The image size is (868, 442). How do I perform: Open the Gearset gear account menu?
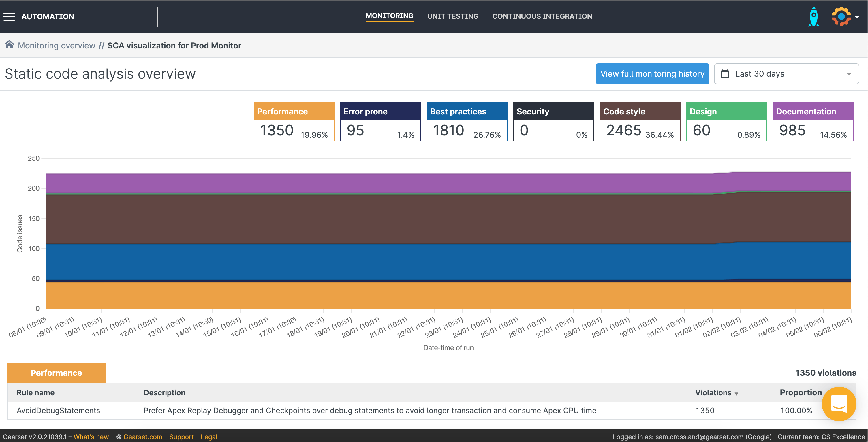click(x=841, y=16)
